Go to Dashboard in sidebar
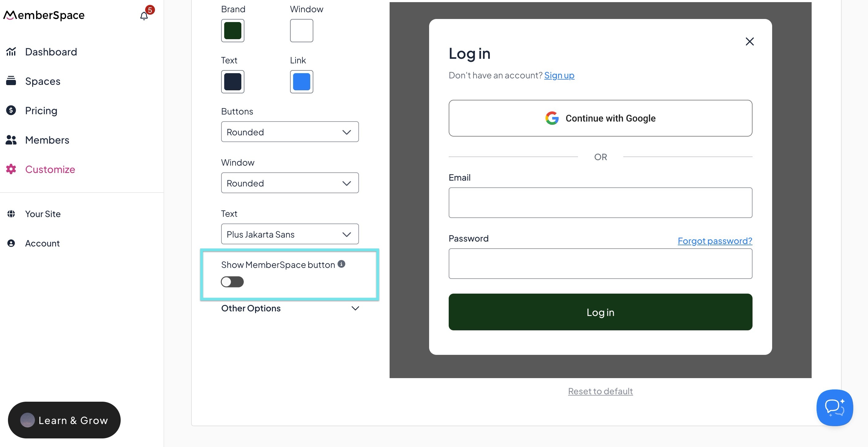This screenshot has width=868, height=447. click(x=51, y=52)
